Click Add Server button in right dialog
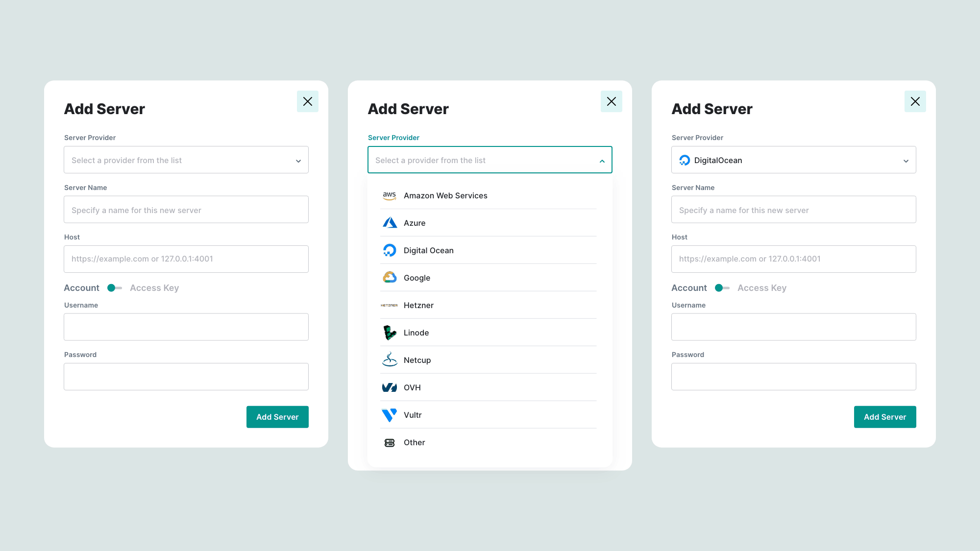Viewport: 980px width, 551px height. 885,417
